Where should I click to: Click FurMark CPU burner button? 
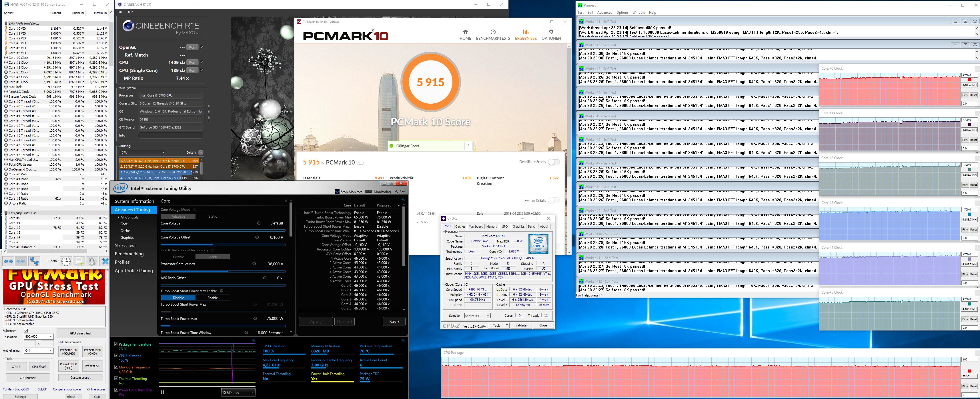coord(28,378)
